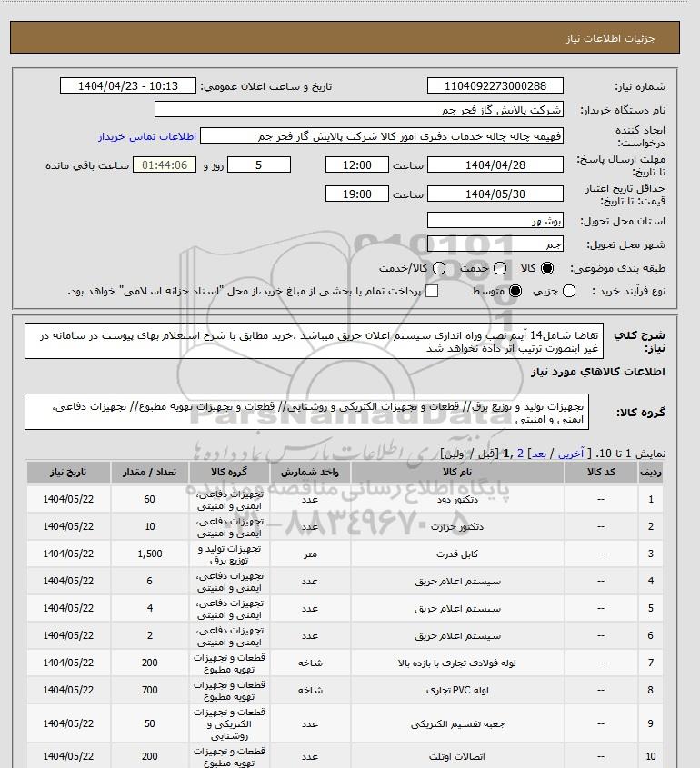Click the 12:00 deadline time field
The width and height of the screenshot is (700, 768).
click(357, 165)
